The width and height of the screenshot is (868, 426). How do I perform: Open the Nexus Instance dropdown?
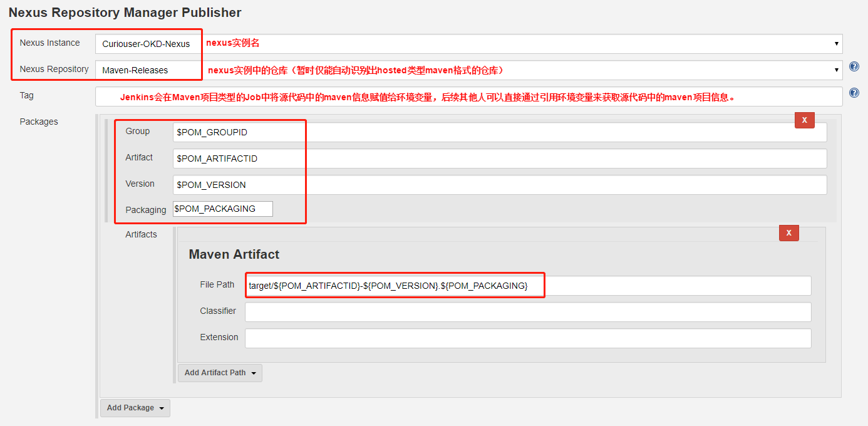tap(469, 44)
